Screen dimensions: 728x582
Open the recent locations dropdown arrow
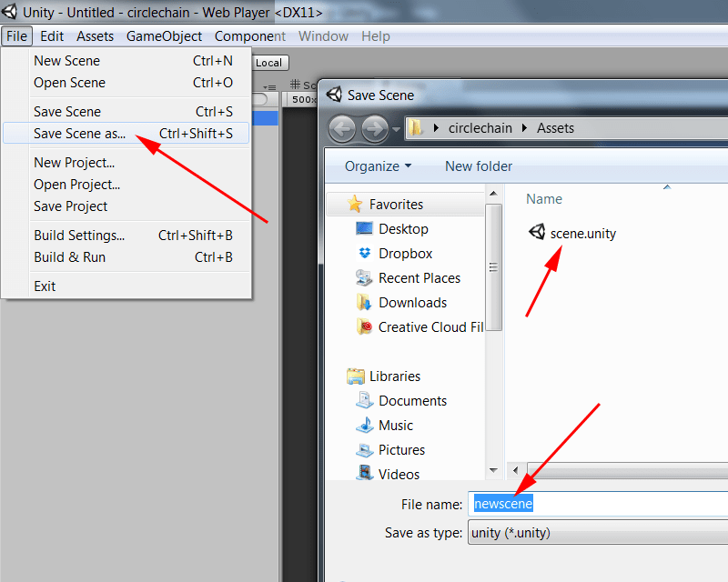pos(396,129)
